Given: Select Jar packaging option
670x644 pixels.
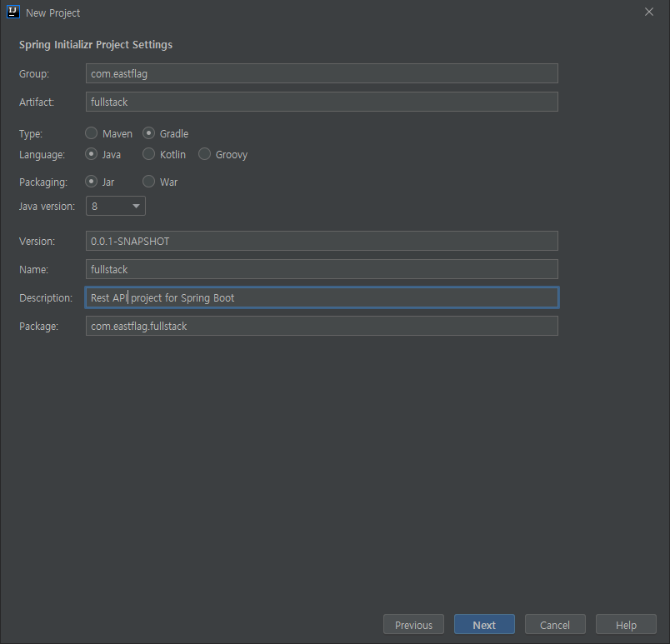Looking at the screenshot, I should click(x=92, y=182).
